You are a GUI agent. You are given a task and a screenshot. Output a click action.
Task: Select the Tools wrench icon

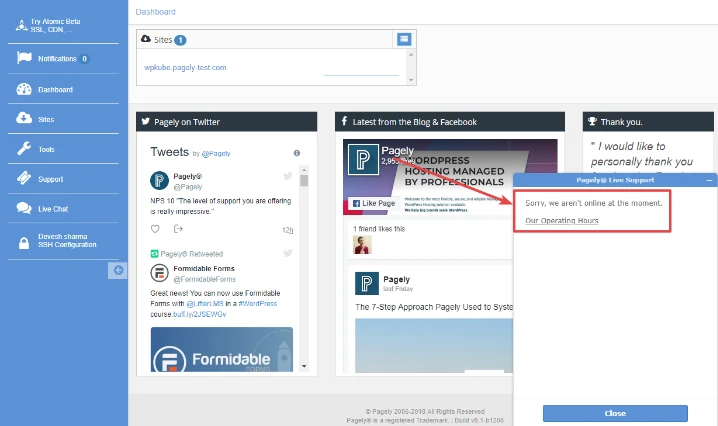click(24, 149)
